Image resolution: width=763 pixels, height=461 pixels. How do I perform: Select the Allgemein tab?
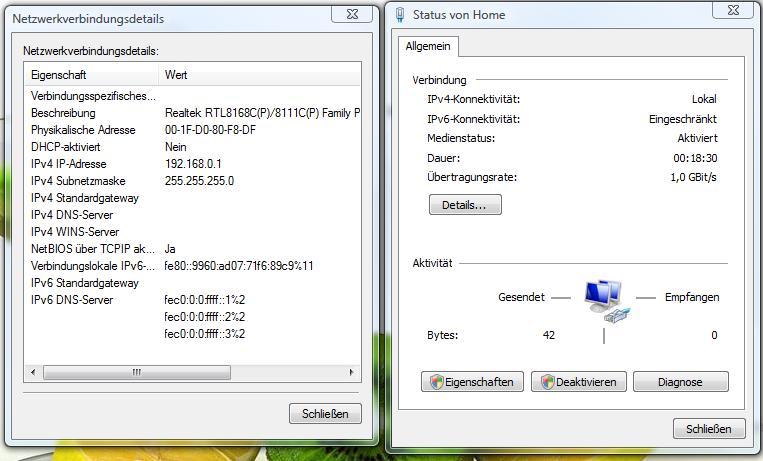point(428,47)
